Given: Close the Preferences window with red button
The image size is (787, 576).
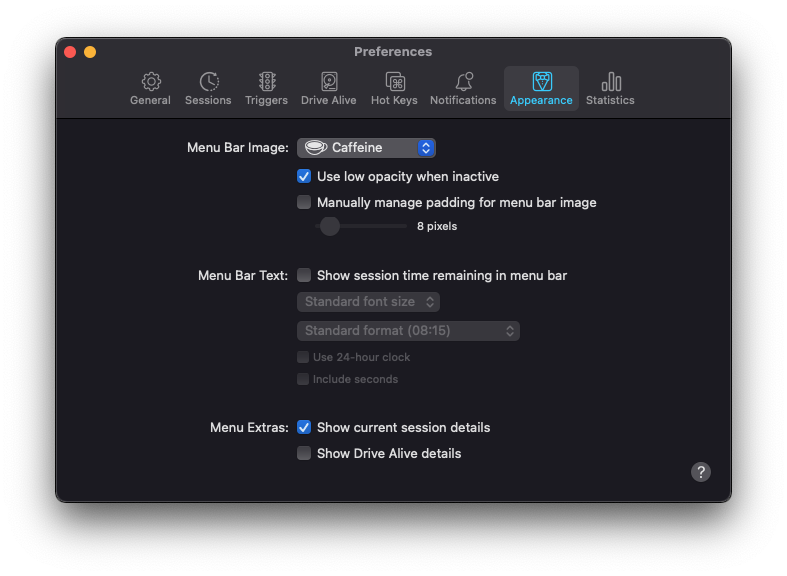Looking at the screenshot, I should 70,52.
